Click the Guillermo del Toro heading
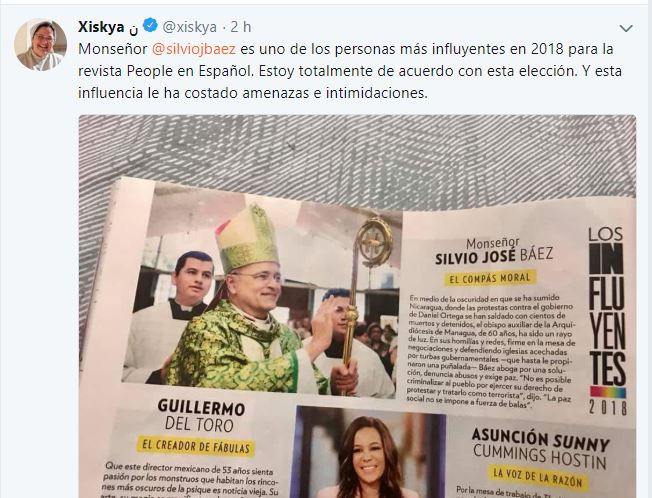This screenshot has height=498, width=652. tap(201, 416)
